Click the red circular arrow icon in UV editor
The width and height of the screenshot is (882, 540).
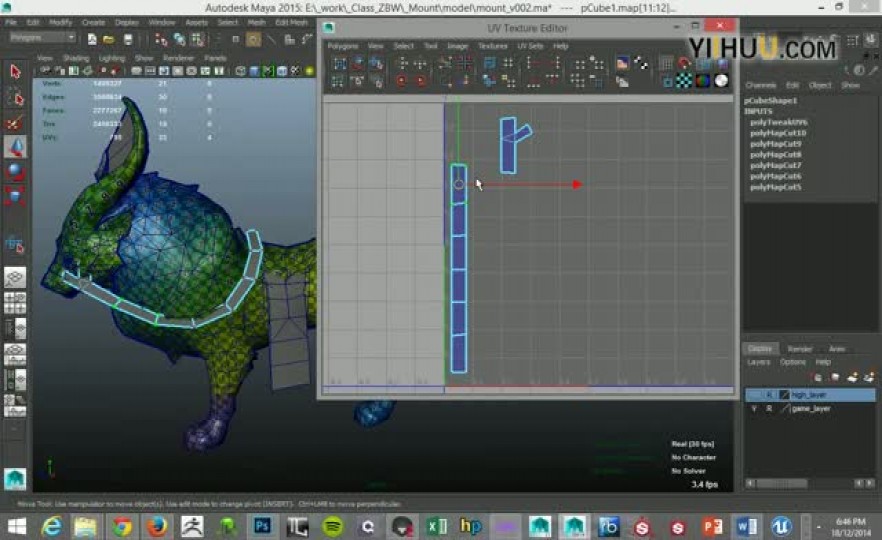pos(684,64)
